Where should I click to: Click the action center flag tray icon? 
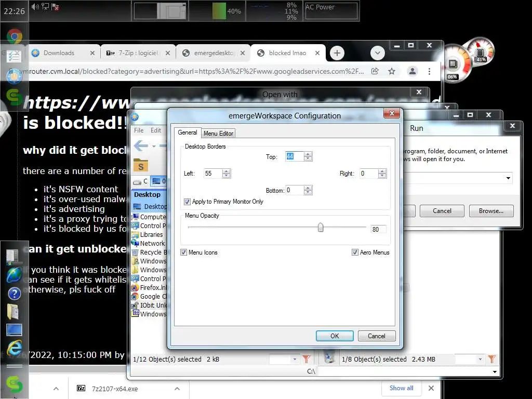coord(55,7)
